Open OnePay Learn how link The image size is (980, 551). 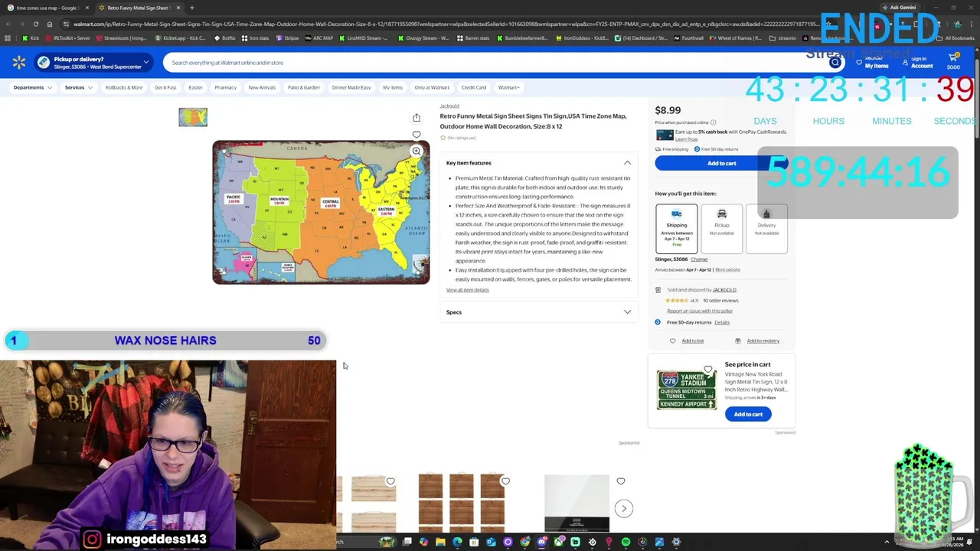[686, 139]
